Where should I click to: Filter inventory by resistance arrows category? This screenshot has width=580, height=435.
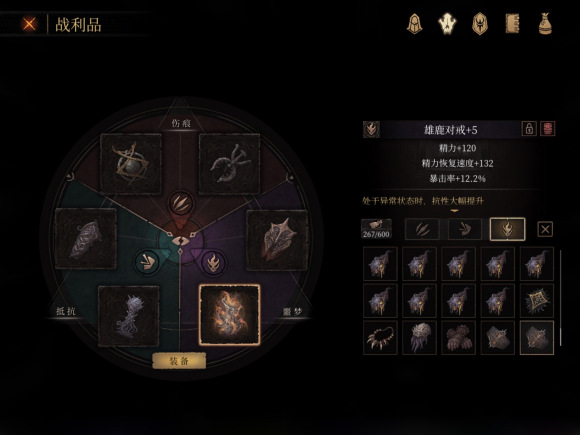(465, 229)
